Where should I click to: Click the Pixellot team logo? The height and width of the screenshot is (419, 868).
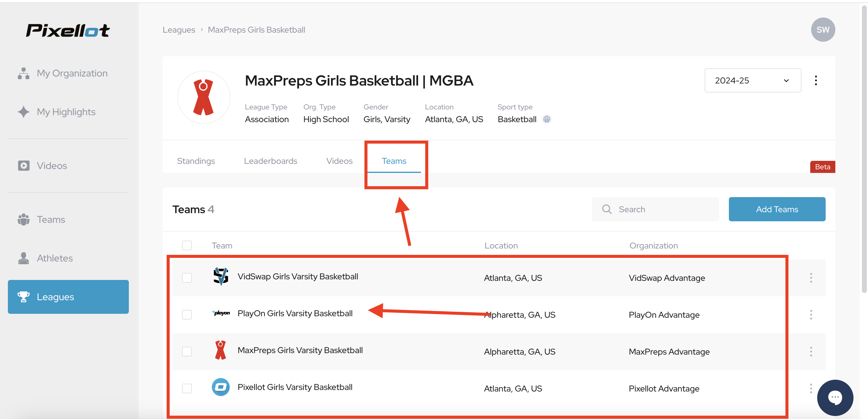221,387
